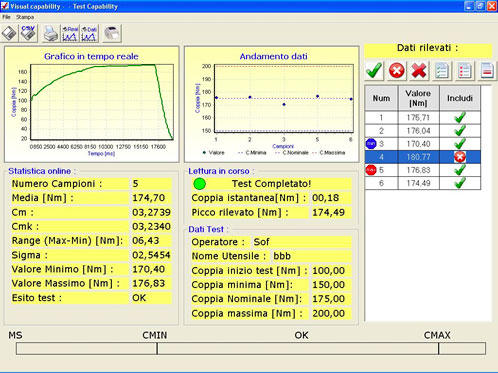Click the green status indicator circle
The image size is (498, 373).
pos(199,184)
